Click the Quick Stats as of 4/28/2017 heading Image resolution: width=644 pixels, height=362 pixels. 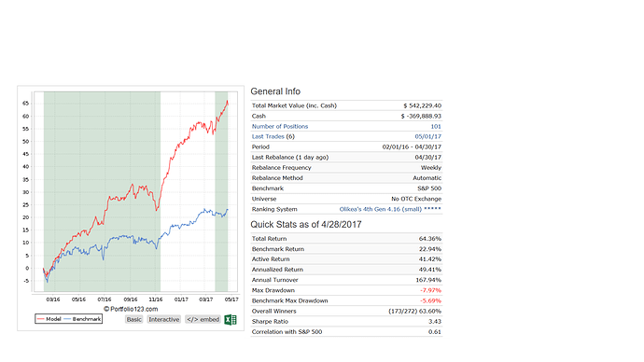pos(306,225)
